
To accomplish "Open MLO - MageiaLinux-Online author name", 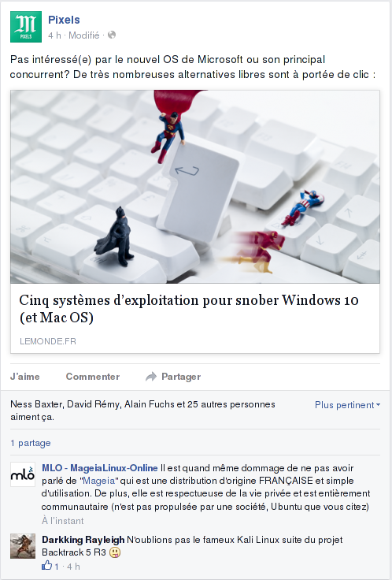I will [100, 468].
